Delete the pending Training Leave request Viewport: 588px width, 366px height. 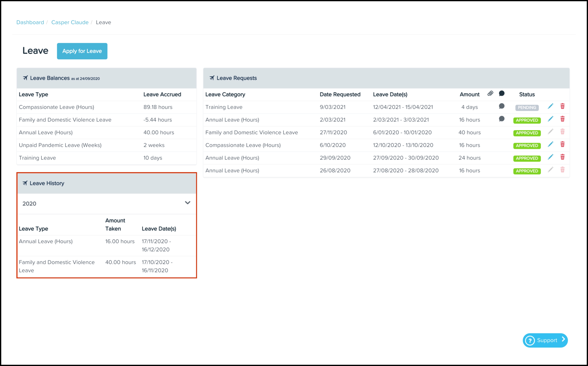[562, 106]
